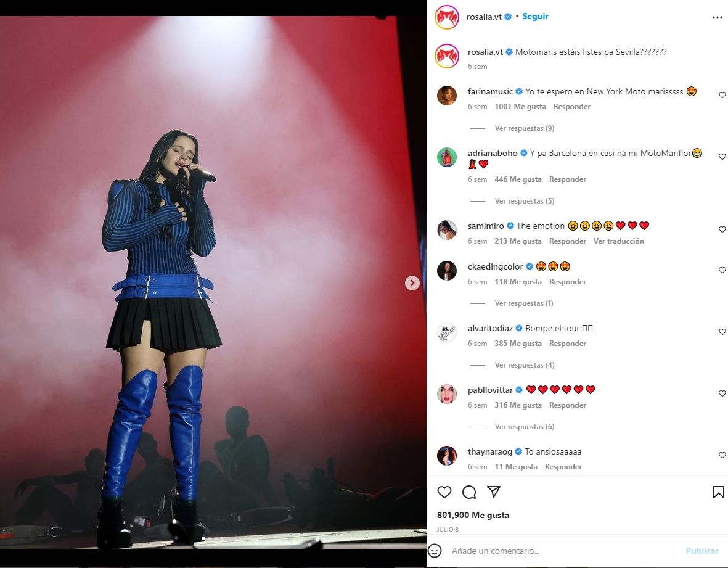
Task: Open the comment bubble icon below the post
Action: click(x=469, y=492)
